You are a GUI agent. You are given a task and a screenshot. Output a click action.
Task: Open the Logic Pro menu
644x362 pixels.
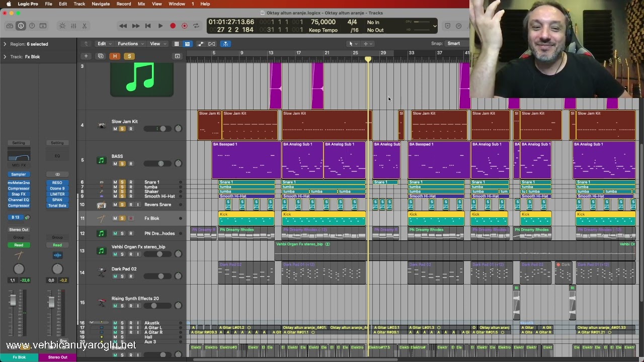click(28, 4)
